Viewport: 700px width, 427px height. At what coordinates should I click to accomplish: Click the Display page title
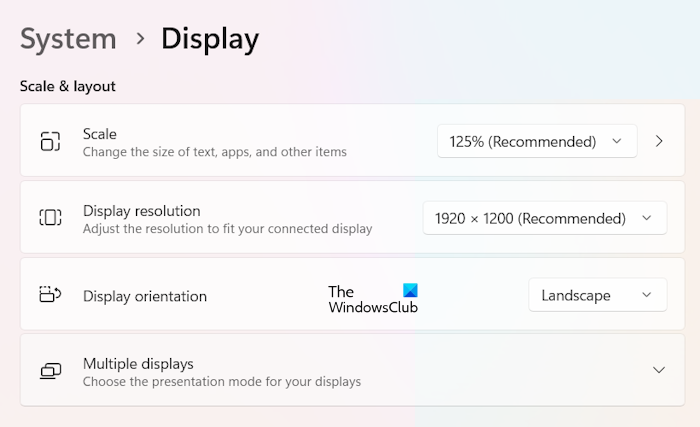210,39
